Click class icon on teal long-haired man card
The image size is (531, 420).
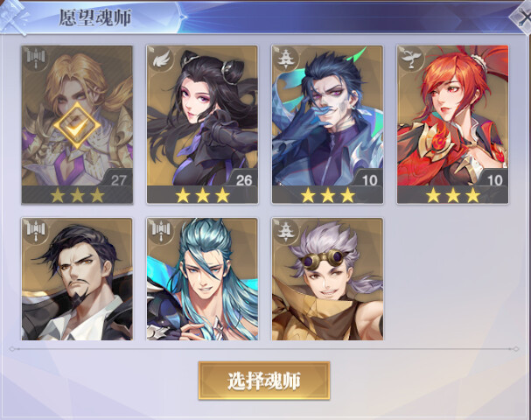coord(161,231)
